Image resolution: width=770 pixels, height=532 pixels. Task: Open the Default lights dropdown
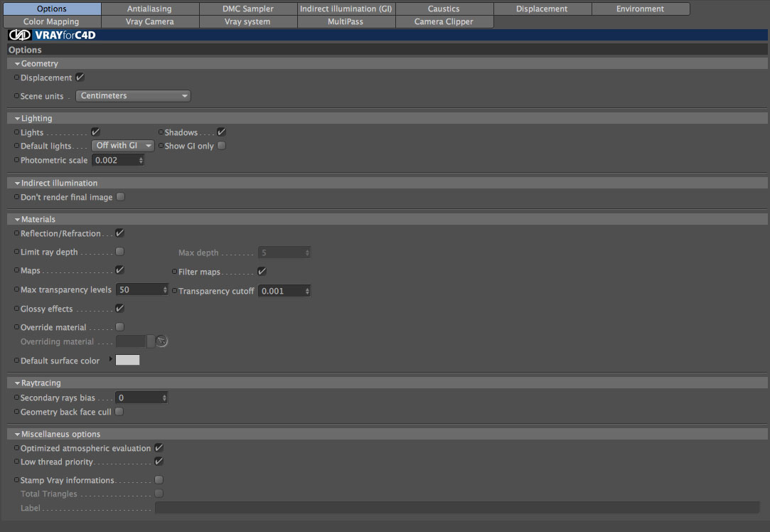click(123, 145)
